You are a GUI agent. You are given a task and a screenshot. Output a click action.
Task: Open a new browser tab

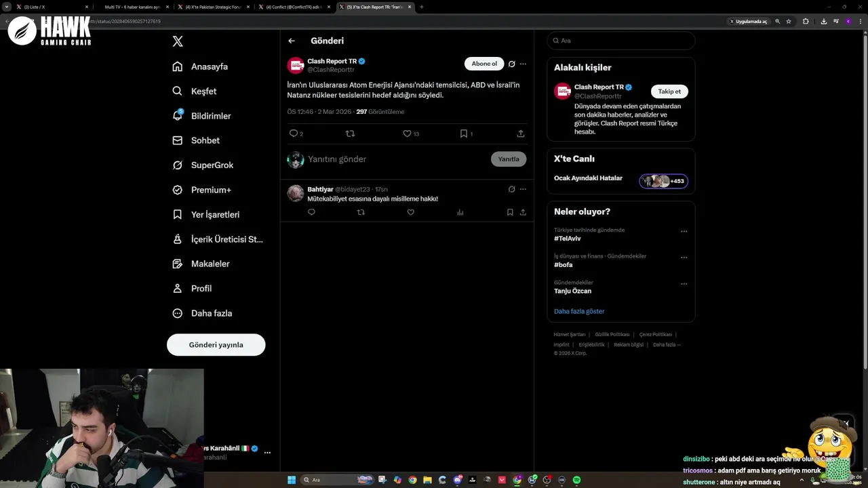pos(422,7)
